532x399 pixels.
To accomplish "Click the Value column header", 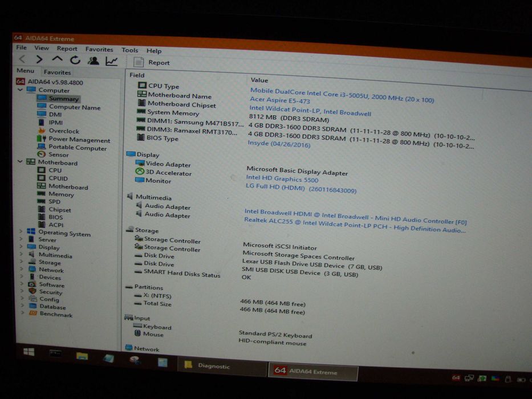I will coord(259,80).
